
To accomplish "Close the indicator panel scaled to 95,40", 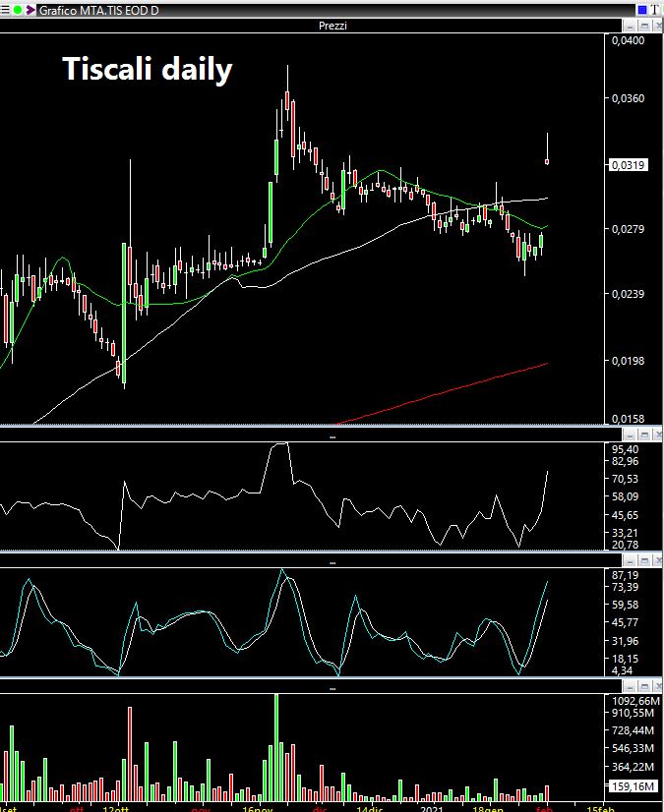I will 658,435.
